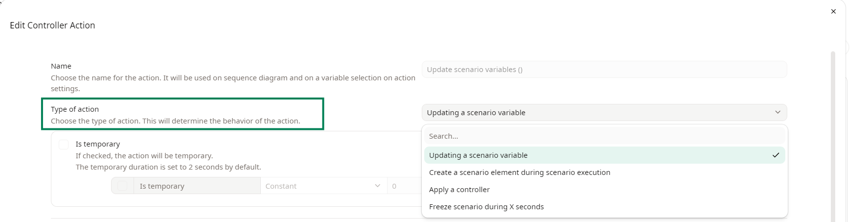The image size is (868, 222).
Task: Click the checkmark icon beside selected option
Action: 776,155
